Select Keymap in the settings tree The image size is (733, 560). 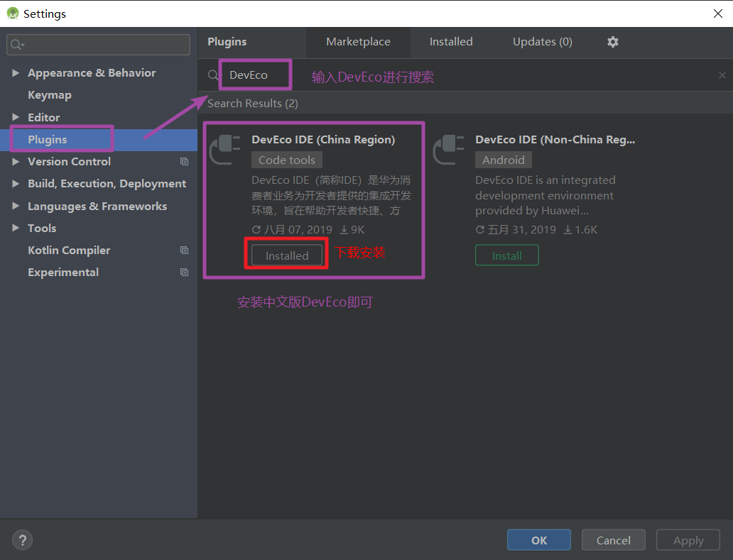[50, 95]
